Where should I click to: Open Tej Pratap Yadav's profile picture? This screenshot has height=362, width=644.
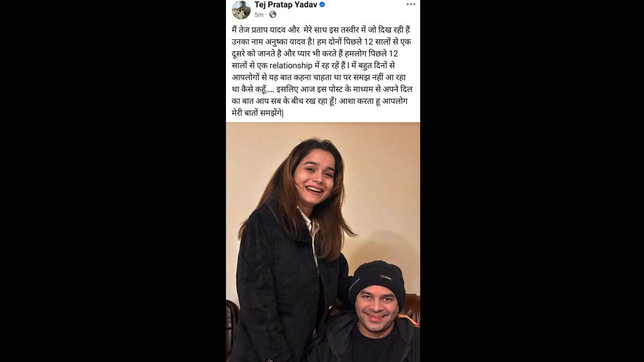[x=241, y=9]
